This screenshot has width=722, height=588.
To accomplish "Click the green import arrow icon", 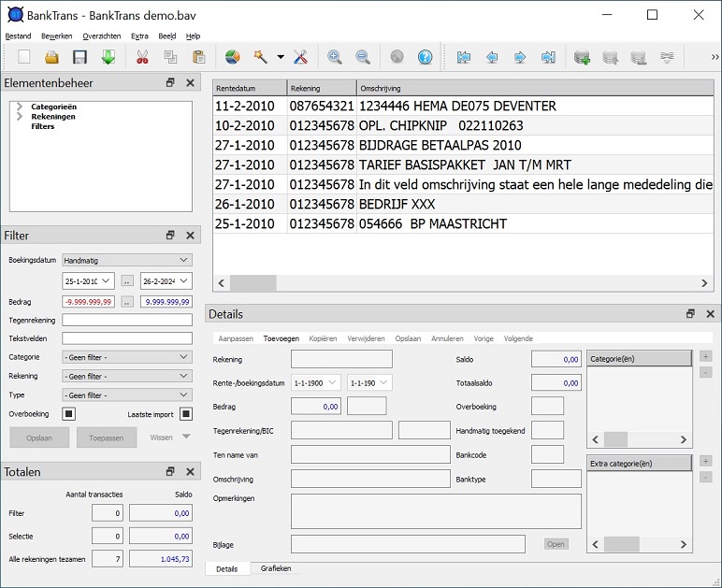I will [108, 58].
